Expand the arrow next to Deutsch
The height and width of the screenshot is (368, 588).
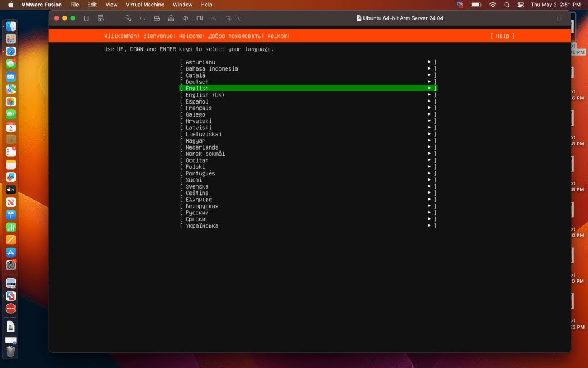coord(429,82)
